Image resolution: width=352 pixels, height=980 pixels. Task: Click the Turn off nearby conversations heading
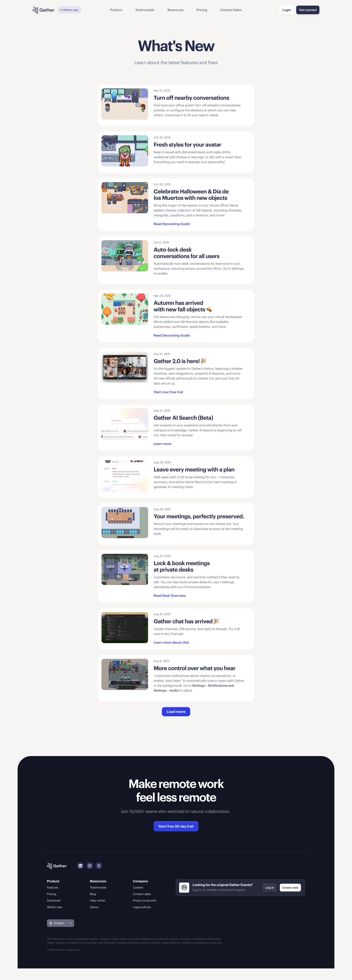click(x=191, y=98)
